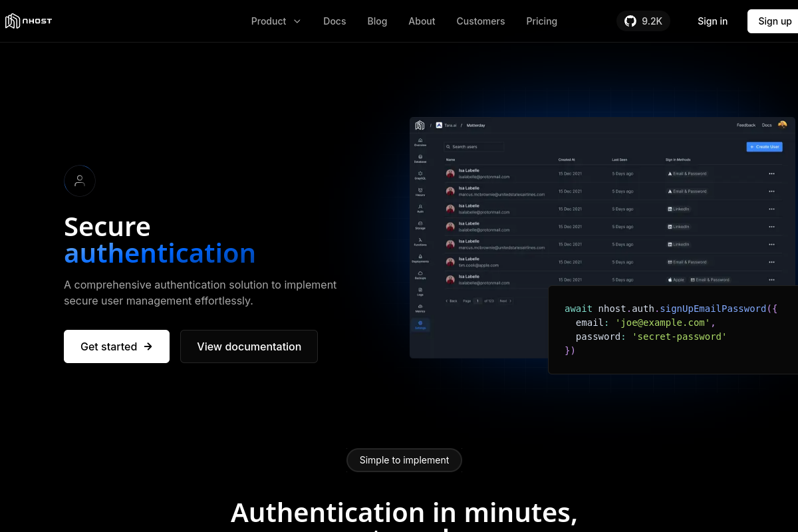This screenshot has height=532, width=798.
Task: Click the page number input box
Action: (477, 301)
